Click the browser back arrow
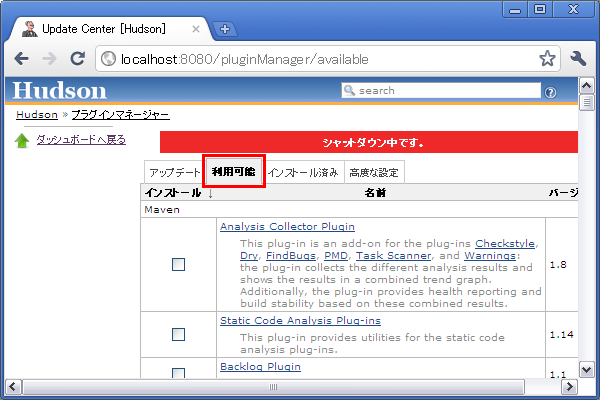This screenshot has width=600, height=400. [x=21, y=59]
